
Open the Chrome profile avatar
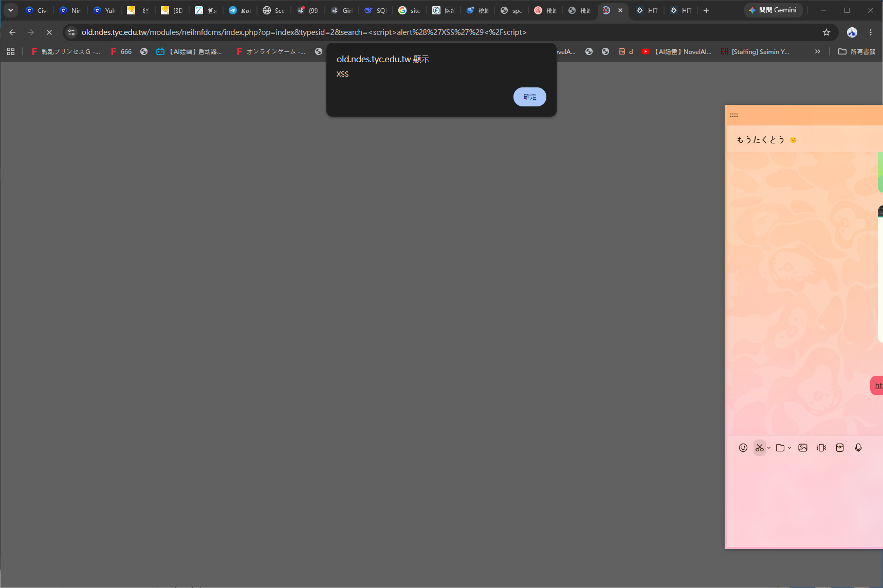(852, 32)
